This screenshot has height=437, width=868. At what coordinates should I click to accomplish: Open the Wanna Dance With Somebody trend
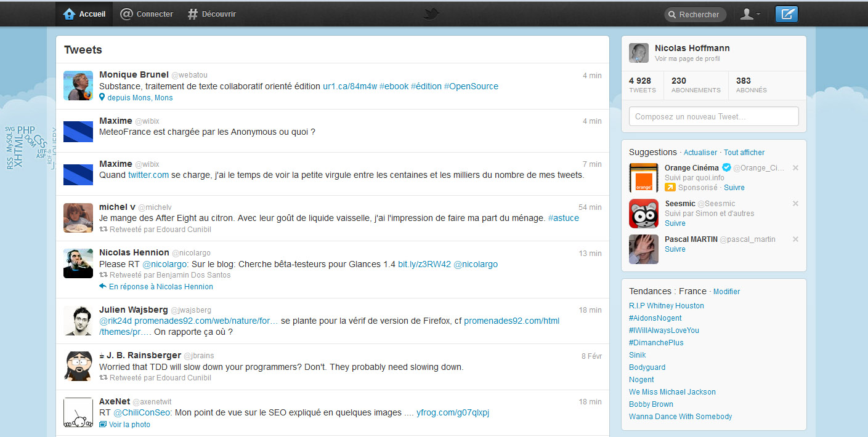point(681,417)
